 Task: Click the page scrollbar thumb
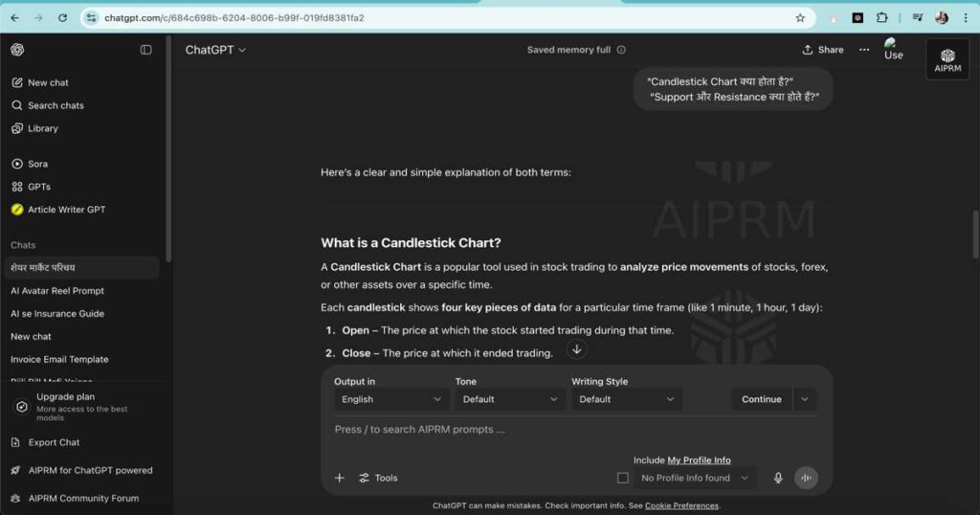coord(975,235)
